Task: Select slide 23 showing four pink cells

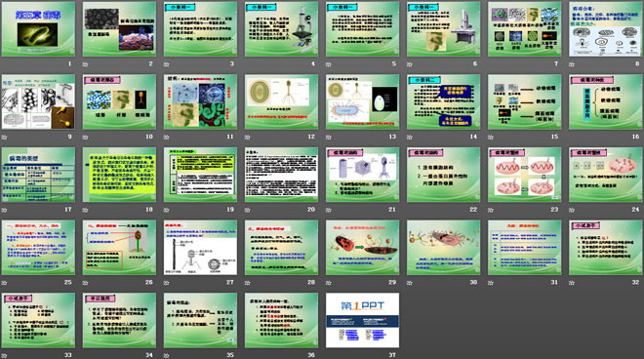Action: click(525, 175)
